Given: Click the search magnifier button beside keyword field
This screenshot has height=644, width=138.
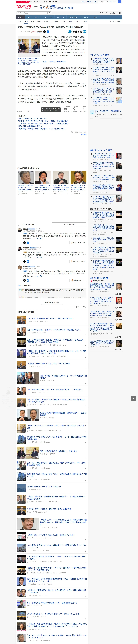Looking at the screenshot, I should [x=49, y=13].
